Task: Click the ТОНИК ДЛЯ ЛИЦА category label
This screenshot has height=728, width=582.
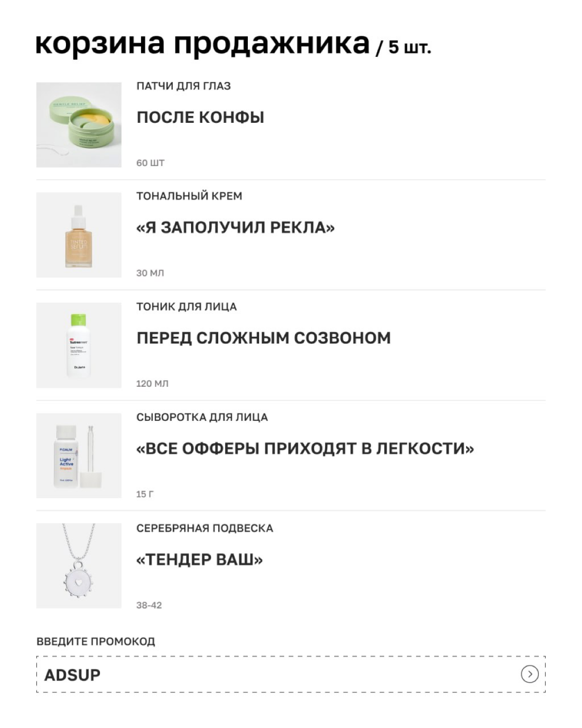Action: pyautogui.click(x=186, y=306)
